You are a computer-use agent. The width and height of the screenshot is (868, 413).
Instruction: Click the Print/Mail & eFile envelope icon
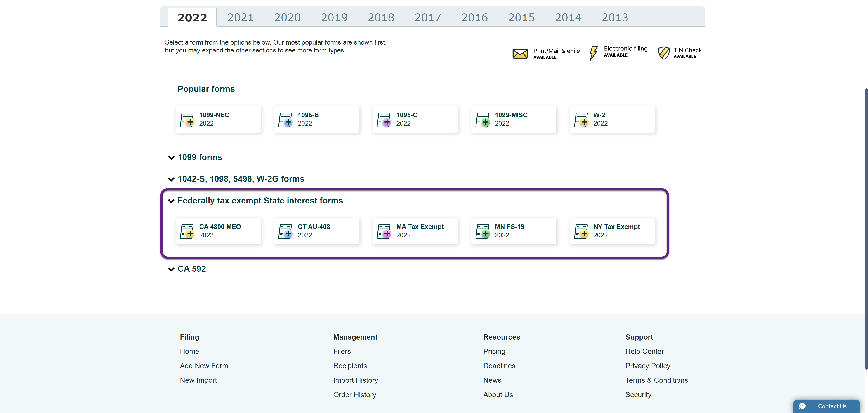[x=520, y=53]
